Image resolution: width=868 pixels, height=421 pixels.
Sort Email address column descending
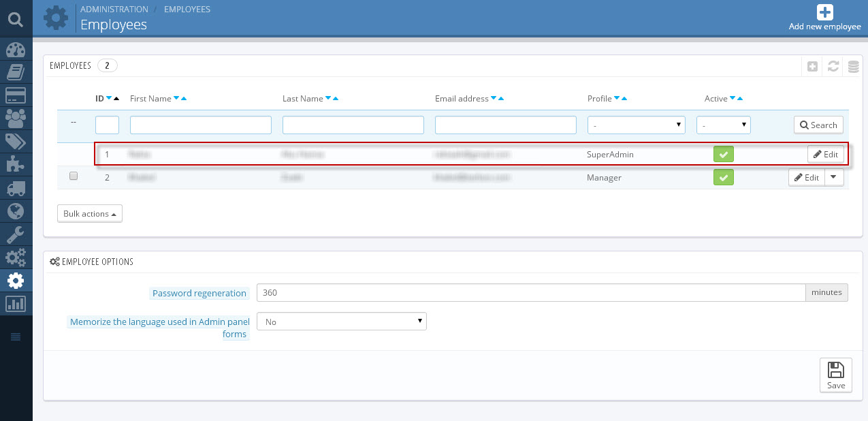[494, 99]
